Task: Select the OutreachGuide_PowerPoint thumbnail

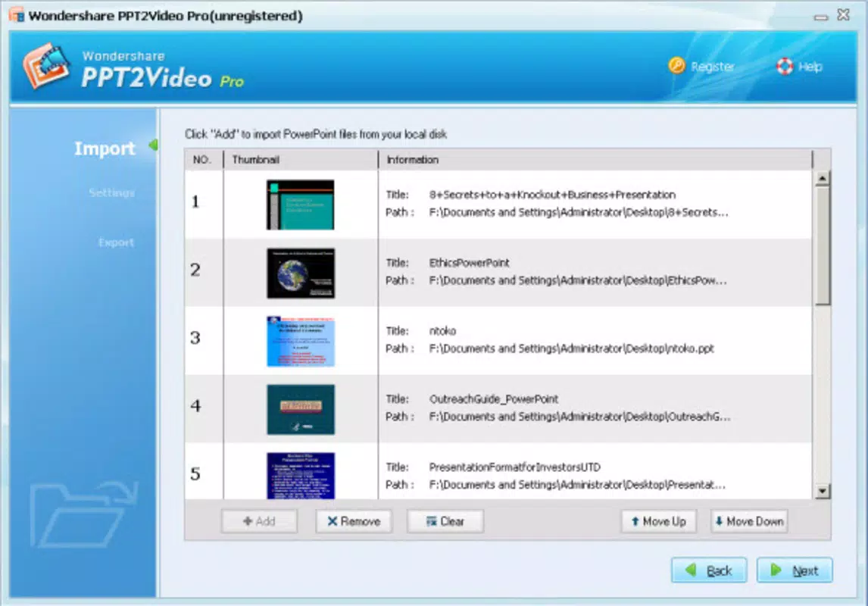Action: point(301,409)
